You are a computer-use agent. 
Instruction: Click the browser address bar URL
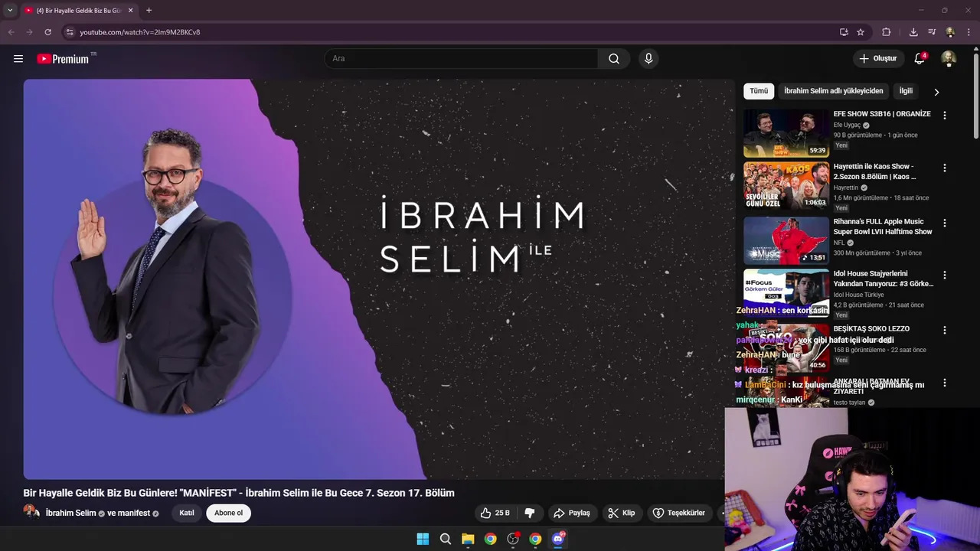coord(140,32)
